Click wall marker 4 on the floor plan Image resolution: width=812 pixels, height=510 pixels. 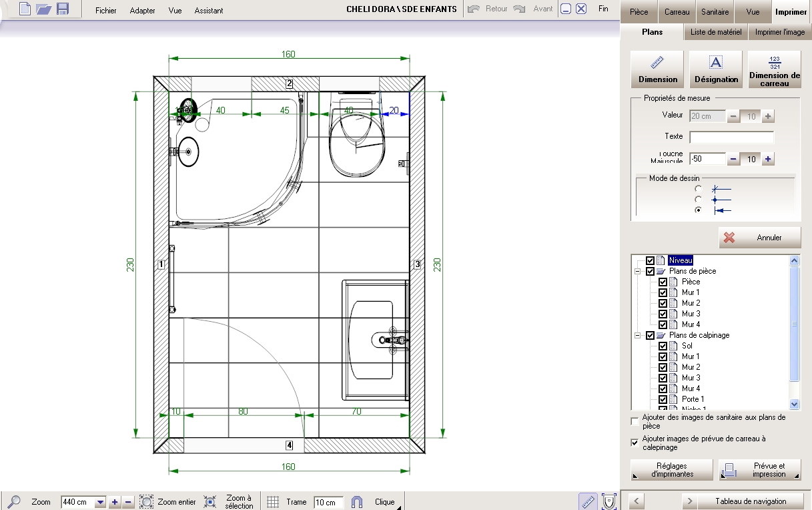pos(290,445)
